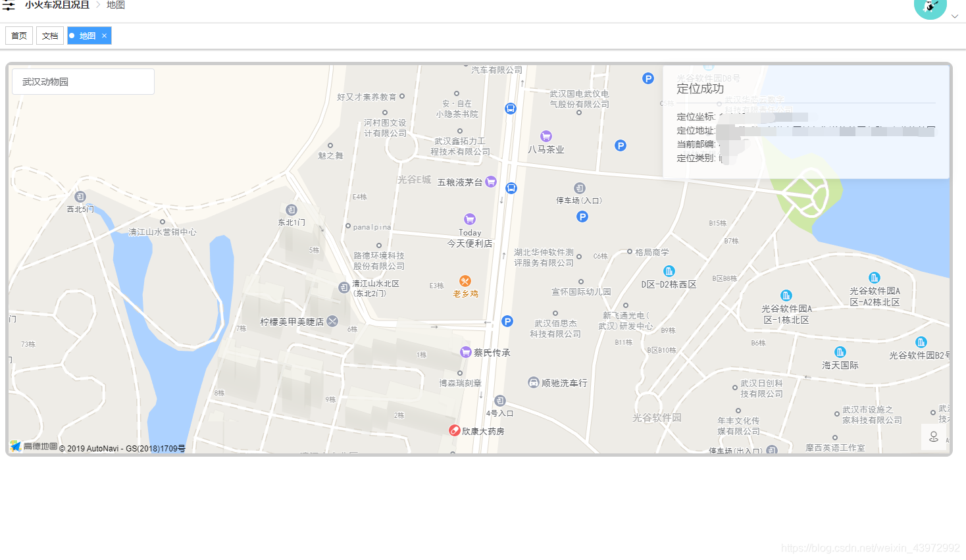Viewport: 966px width, 560px height.
Task: Click the 光谷软件园 map label
Action: pyautogui.click(x=657, y=418)
